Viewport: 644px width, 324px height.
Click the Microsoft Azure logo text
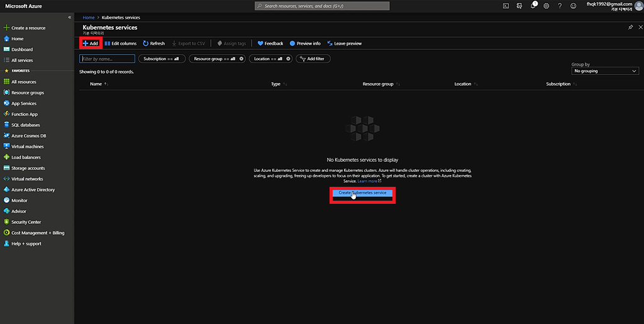(23, 6)
